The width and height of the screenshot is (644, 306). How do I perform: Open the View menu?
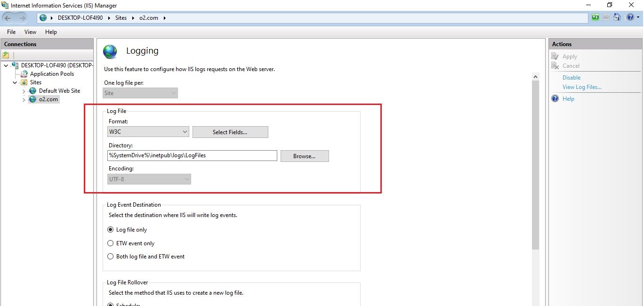30,32
